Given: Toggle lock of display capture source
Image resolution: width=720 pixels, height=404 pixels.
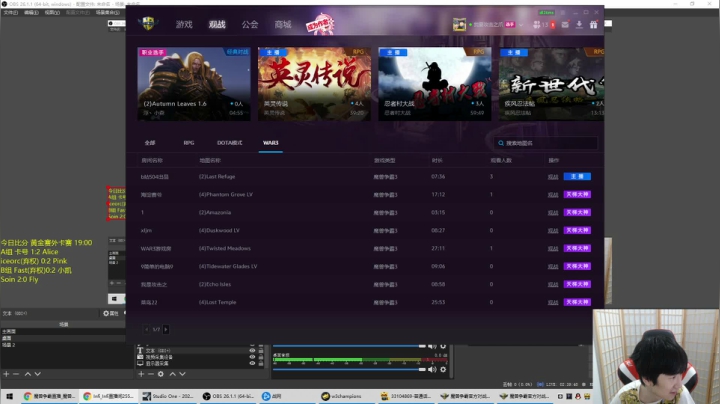Looking at the screenshot, I should (261, 363).
